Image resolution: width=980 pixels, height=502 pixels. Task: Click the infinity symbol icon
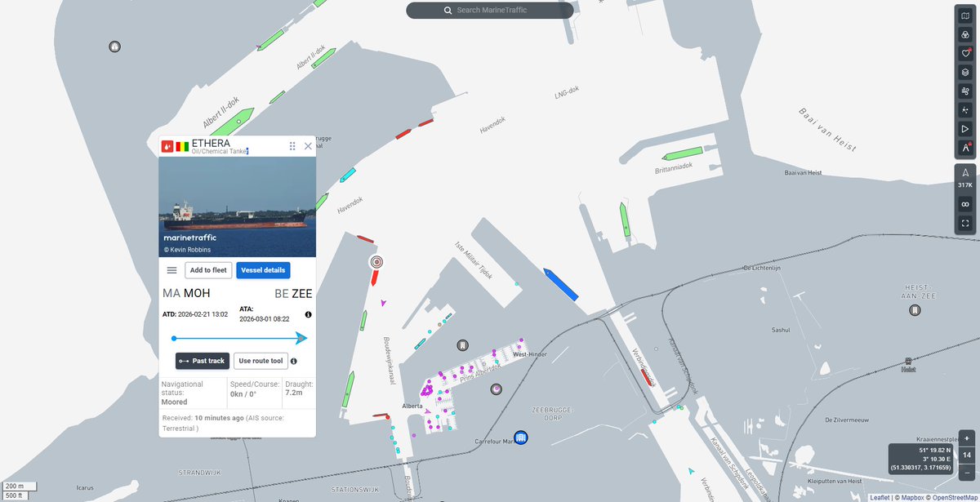[965, 204]
